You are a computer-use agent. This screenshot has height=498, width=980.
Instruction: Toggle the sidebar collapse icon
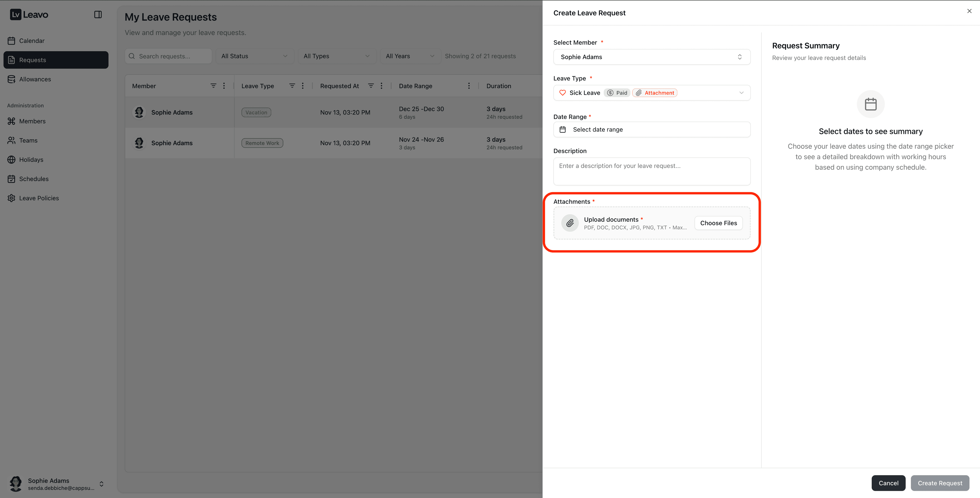[x=98, y=15]
